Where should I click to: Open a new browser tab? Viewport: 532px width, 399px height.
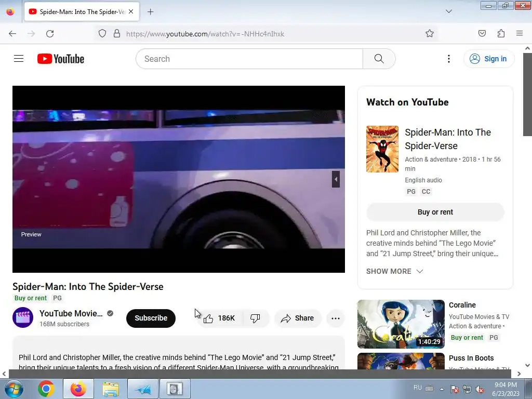(150, 12)
